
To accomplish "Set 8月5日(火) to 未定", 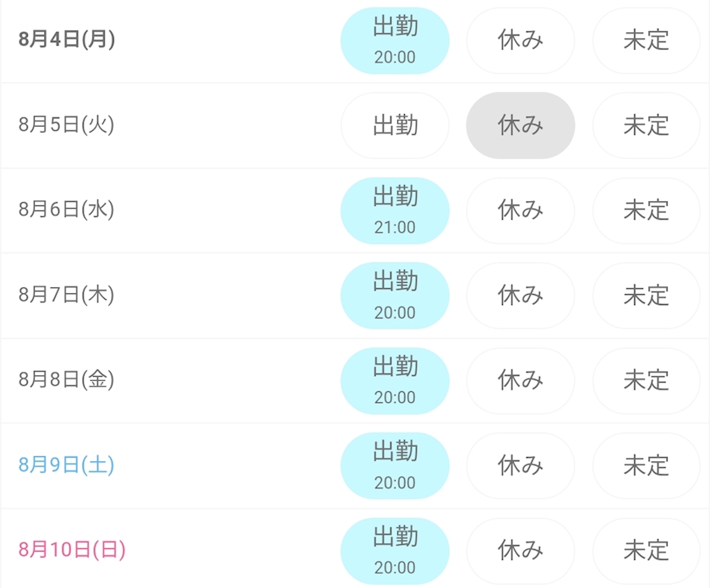I will pos(647,125).
